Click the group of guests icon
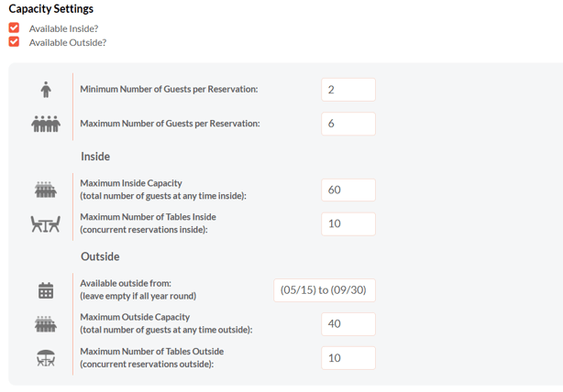 click(x=46, y=124)
